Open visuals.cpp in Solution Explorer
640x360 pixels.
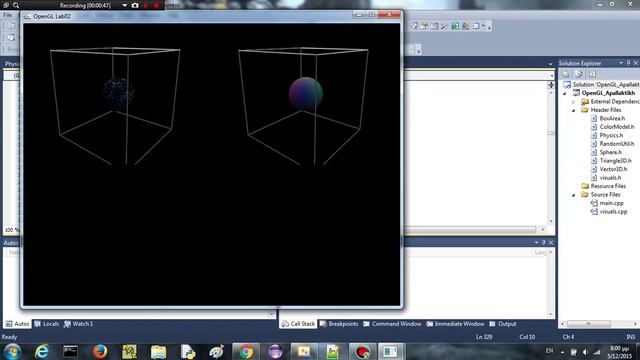click(613, 211)
